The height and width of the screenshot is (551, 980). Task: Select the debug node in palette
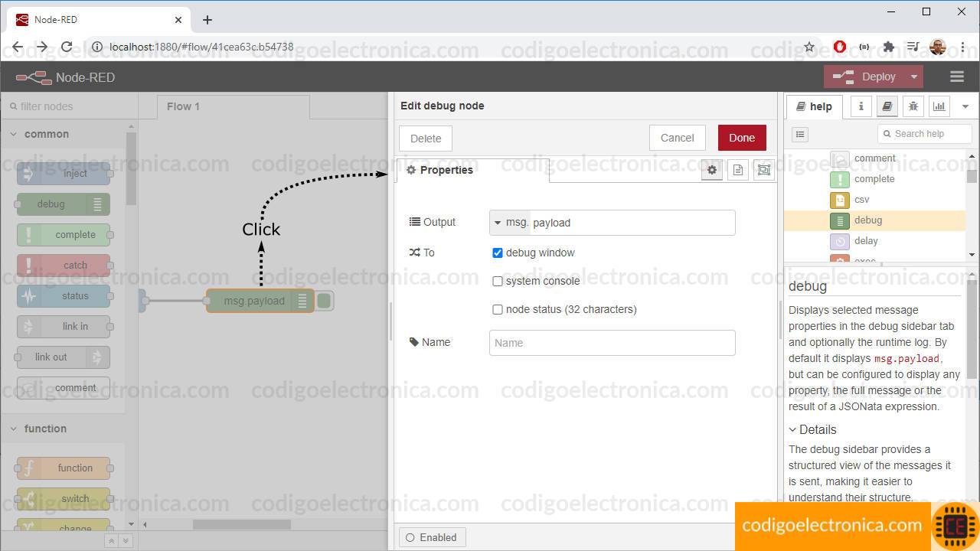tap(64, 204)
